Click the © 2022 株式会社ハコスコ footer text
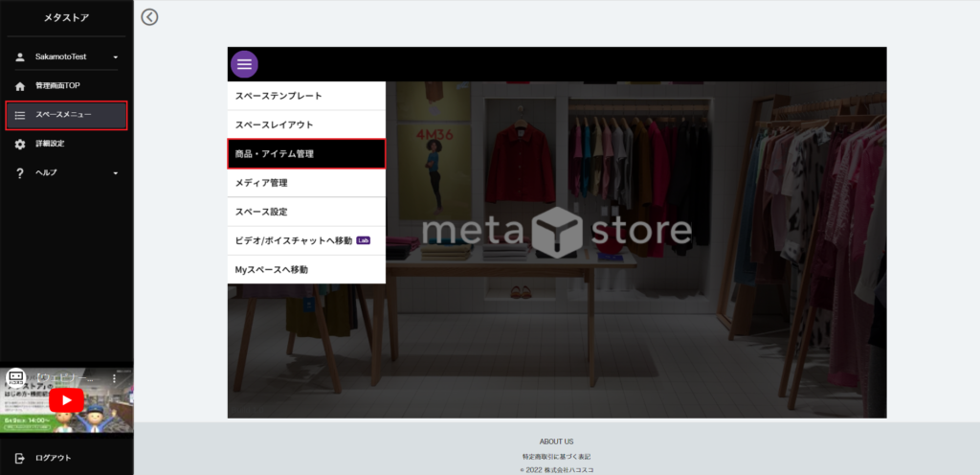Image resolution: width=980 pixels, height=475 pixels. [556, 470]
